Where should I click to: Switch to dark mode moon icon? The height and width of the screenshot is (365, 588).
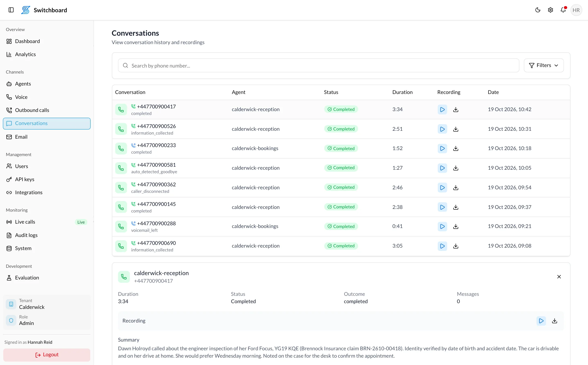click(538, 10)
